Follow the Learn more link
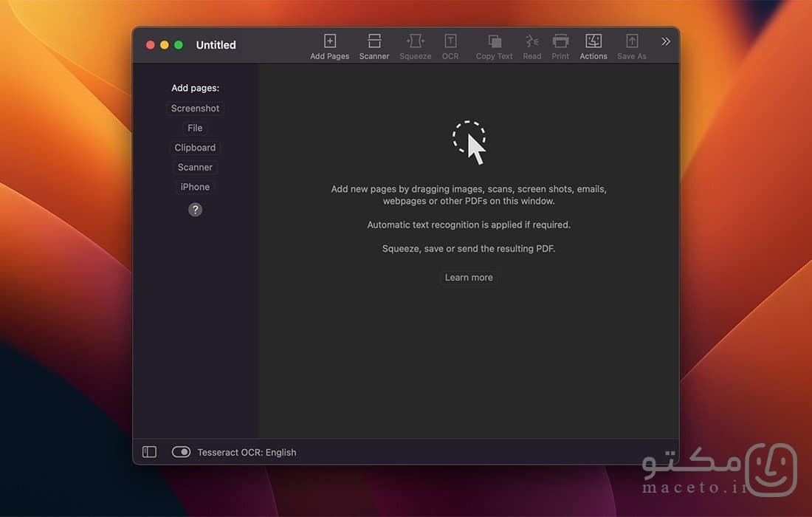The height and width of the screenshot is (517, 812). pyautogui.click(x=469, y=277)
